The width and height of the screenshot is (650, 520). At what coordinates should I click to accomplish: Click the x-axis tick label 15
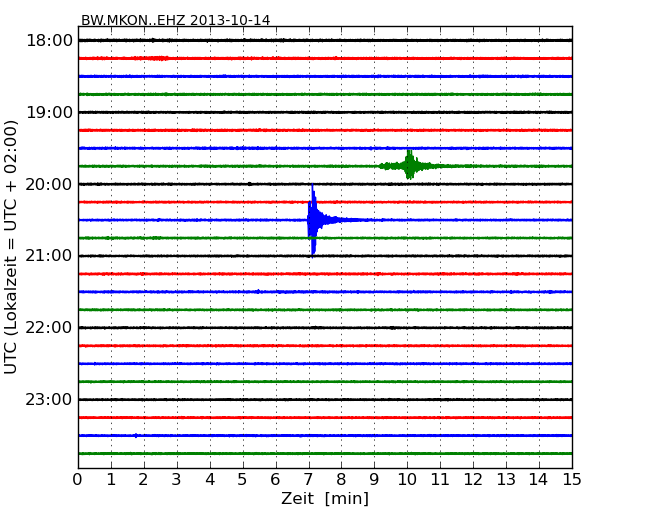click(x=572, y=480)
